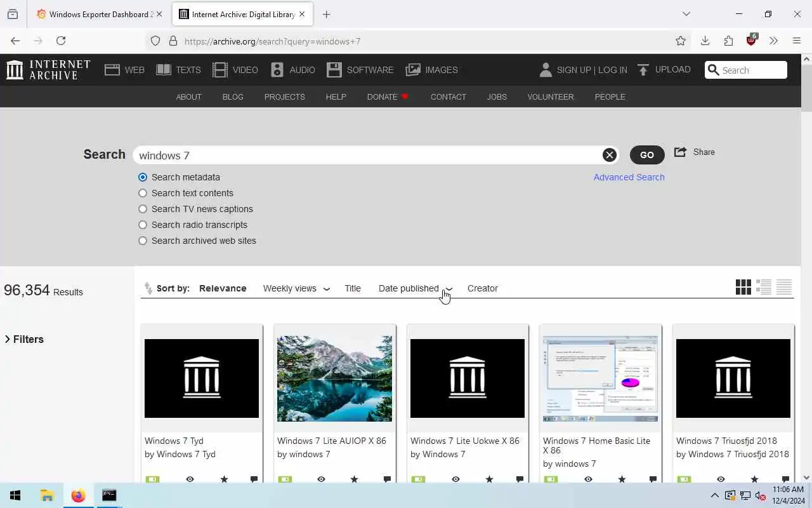Open the Images picture icon
This screenshot has width=812, height=508.
click(x=413, y=70)
